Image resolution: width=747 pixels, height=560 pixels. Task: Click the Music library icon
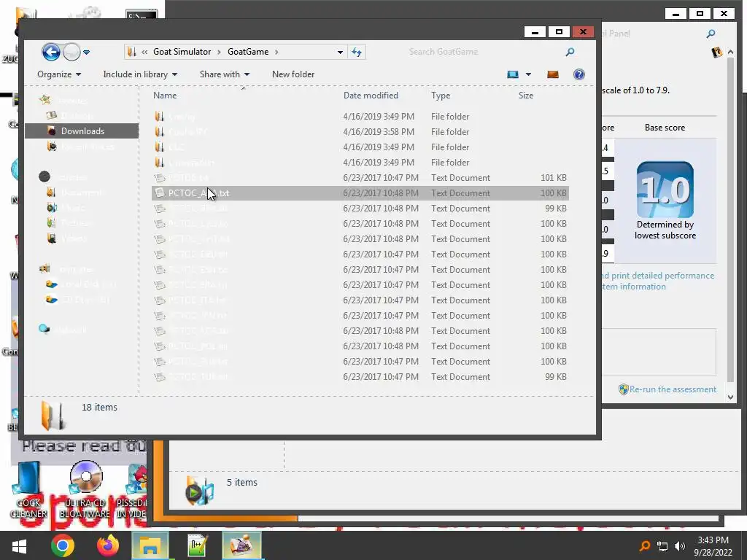[x=52, y=207]
